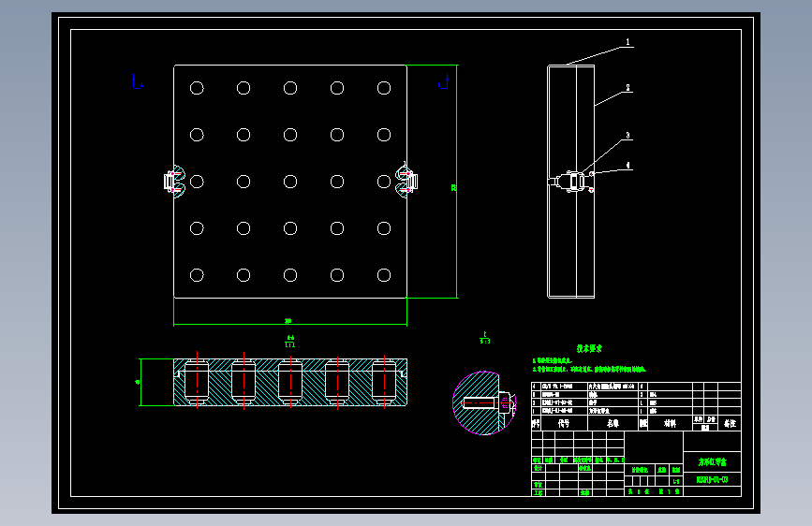The width and height of the screenshot is (812, 526).
Task: Select the first green technical requirement note line
Action: (x=552, y=360)
